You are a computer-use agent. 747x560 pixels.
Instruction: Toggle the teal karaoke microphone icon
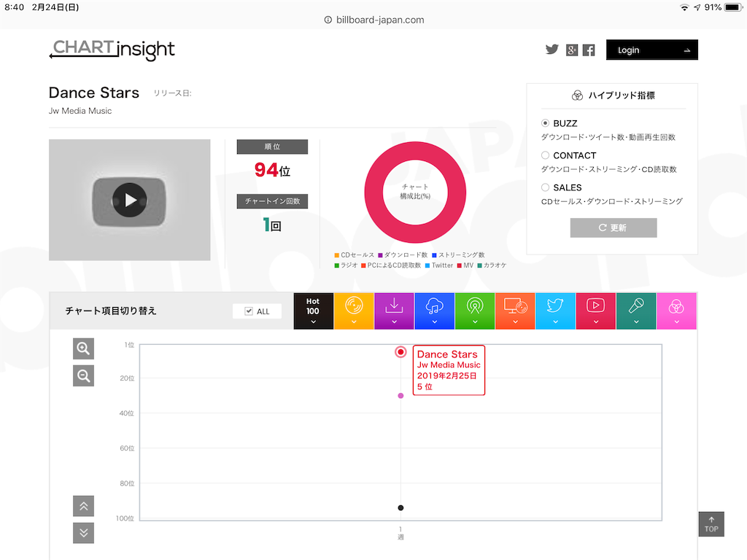tap(636, 311)
